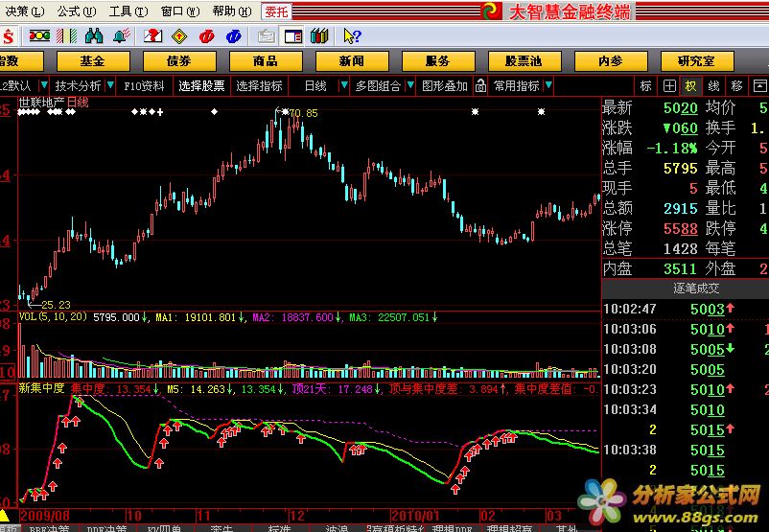Click the 内参 button
Viewport: 769px width, 532px height.
(x=611, y=61)
